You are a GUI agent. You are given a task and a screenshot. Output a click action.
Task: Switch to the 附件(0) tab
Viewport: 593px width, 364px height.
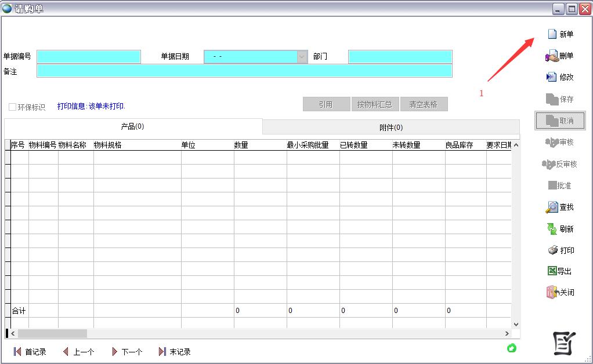pyautogui.click(x=390, y=128)
